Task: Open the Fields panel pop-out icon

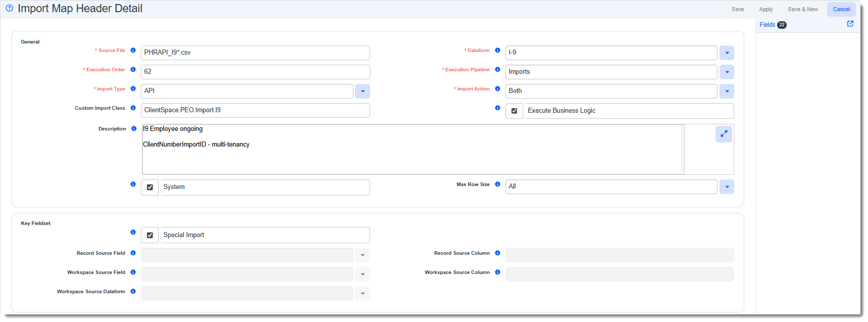Action: click(x=850, y=24)
